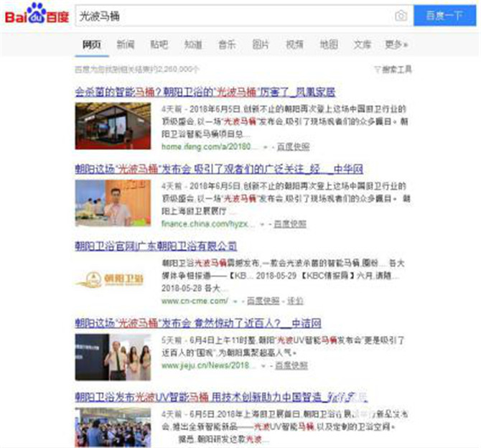Open result 朝阳卫浴发布光波UV智能马桶
The height and width of the screenshot is (448, 481).
[221, 397]
